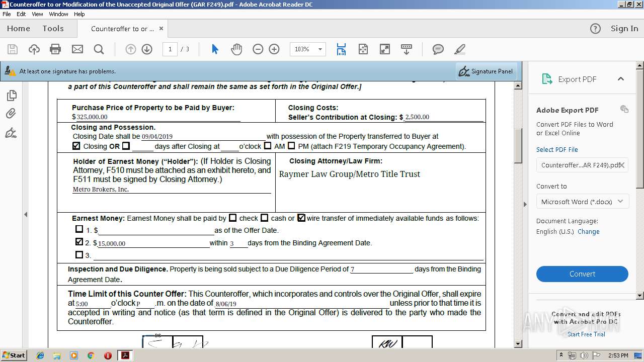The image size is (644, 362).
Task: Open the zoom level dropdown
Action: click(320, 49)
